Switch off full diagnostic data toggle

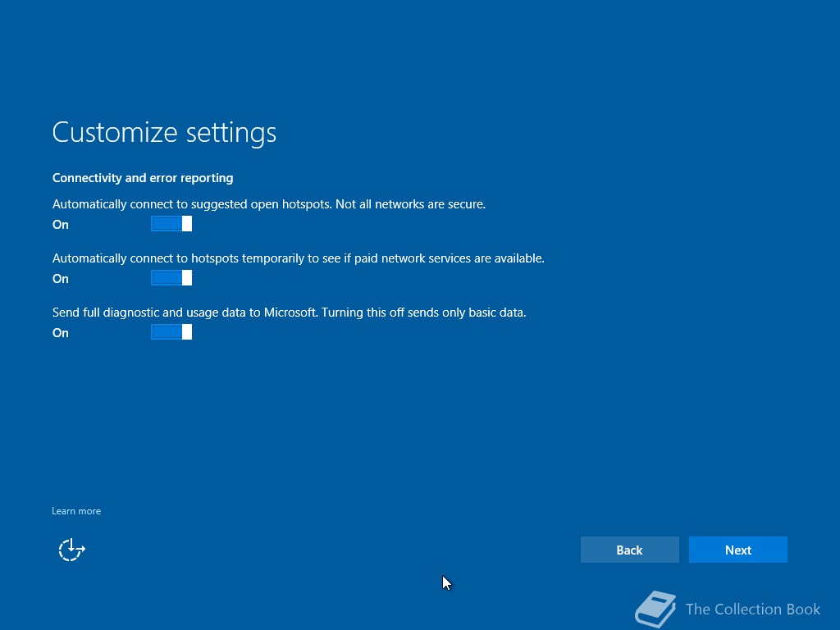[x=171, y=332]
